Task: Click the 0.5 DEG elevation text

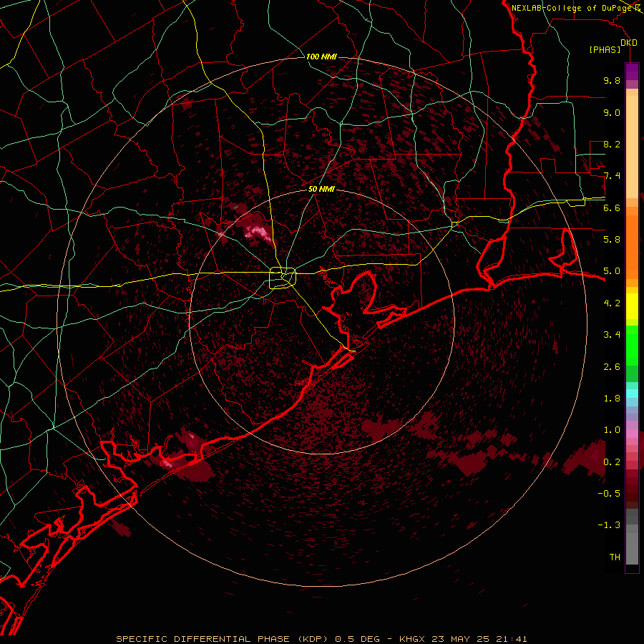Action: [x=357, y=639]
